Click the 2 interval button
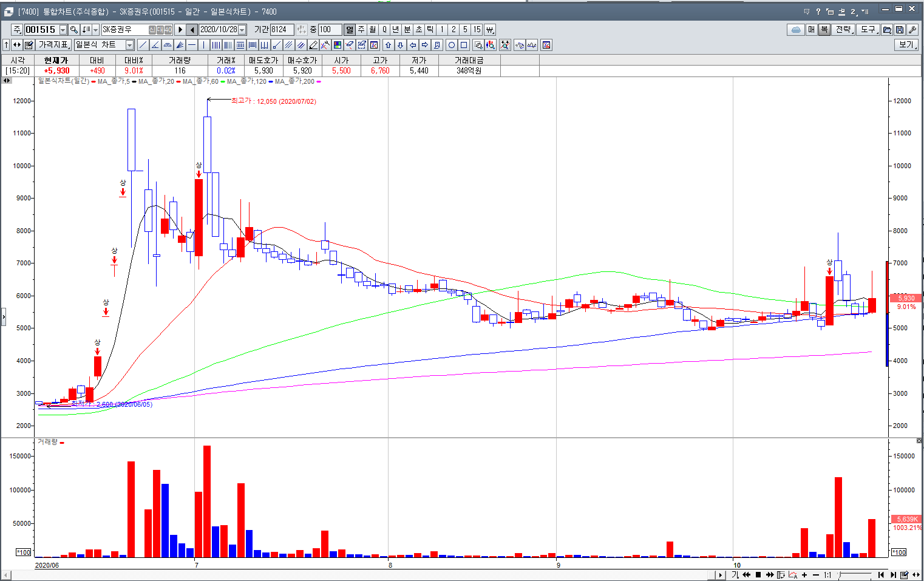 click(454, 29)
